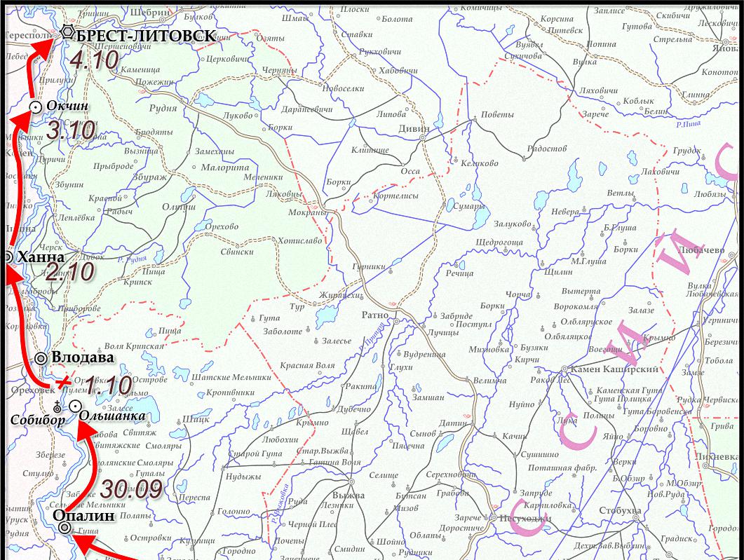Select the Окчин circle marker

(x=36, y=107)
